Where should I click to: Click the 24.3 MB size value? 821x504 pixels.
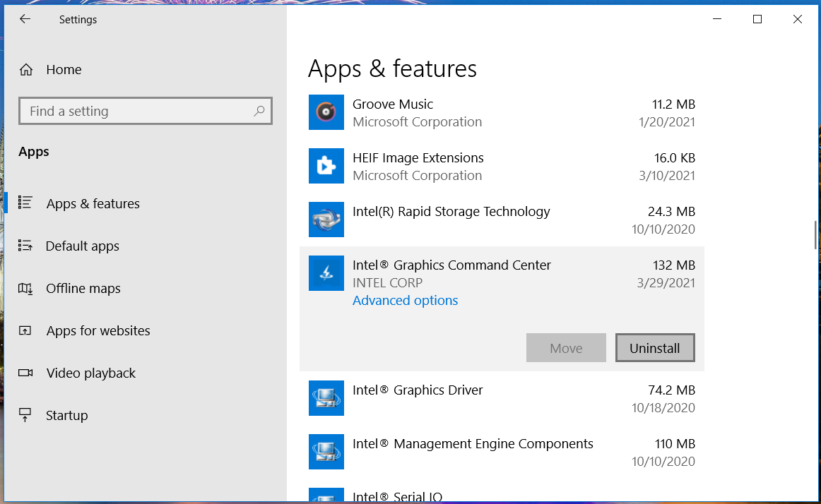pyautogui.click(x=671, y=212)
